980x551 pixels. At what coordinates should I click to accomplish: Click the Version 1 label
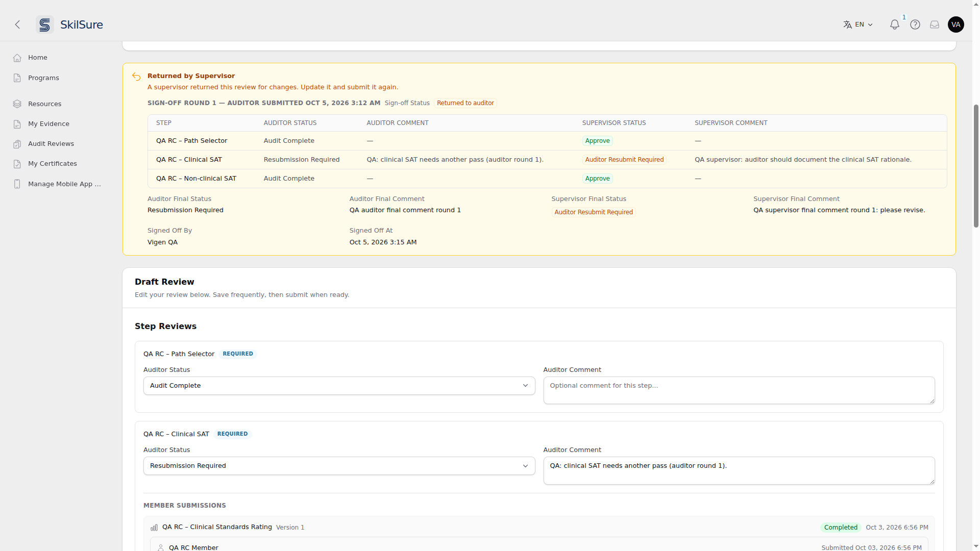click(290, 528)
